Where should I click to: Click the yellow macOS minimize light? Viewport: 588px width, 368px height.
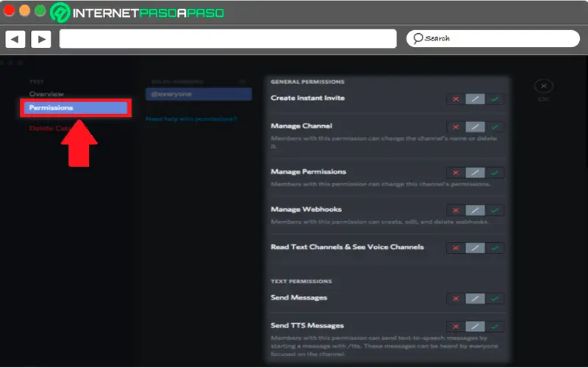click(x=25, y=10)
